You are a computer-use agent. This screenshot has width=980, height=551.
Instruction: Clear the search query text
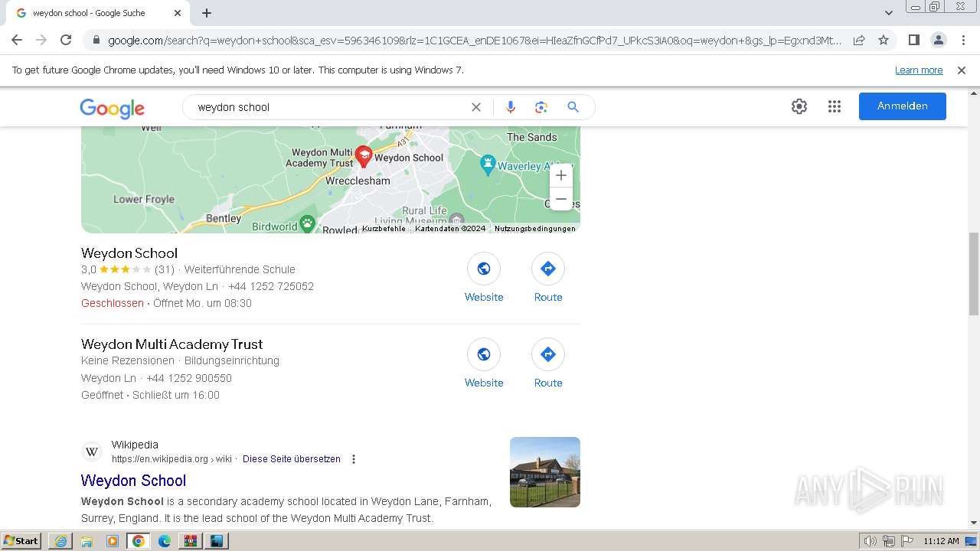[476, 107]
